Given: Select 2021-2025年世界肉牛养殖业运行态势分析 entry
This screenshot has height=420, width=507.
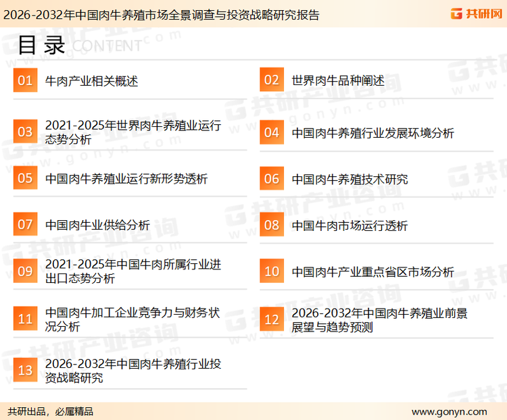Looking at the screenshot, I should click(x=133, y=132).
